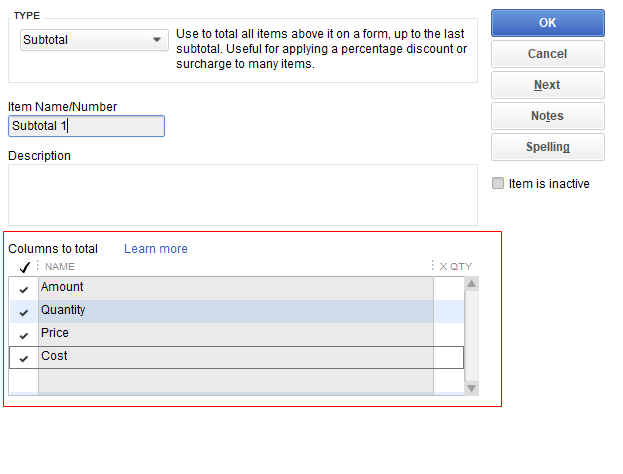Enable the Item is inactive checkbox

498,184
